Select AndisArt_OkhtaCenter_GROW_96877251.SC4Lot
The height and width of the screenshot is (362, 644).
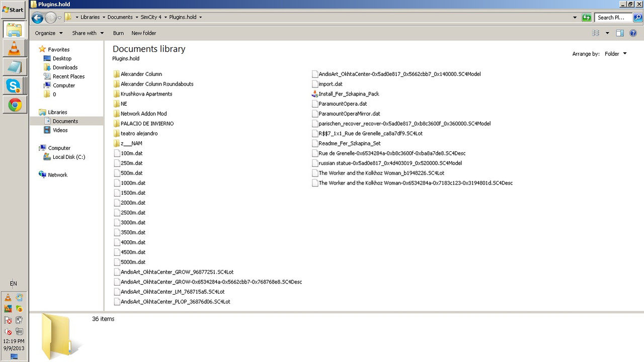pos(177,272)
